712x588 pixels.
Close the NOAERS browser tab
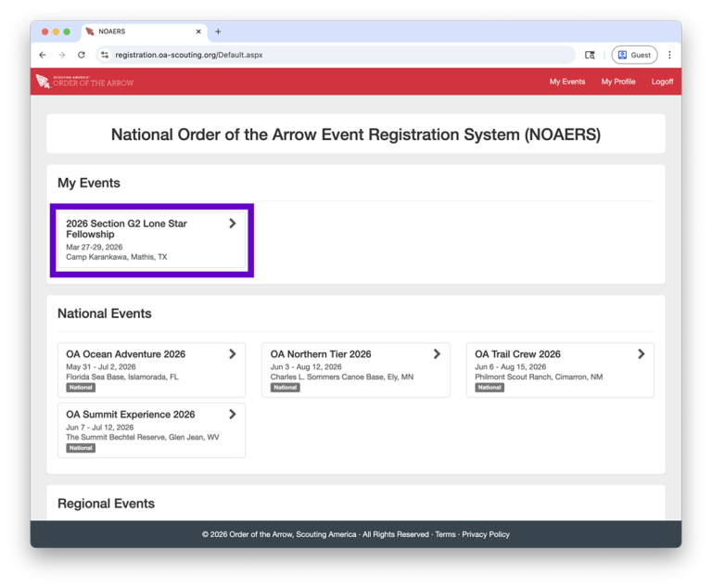click(198, 32)
